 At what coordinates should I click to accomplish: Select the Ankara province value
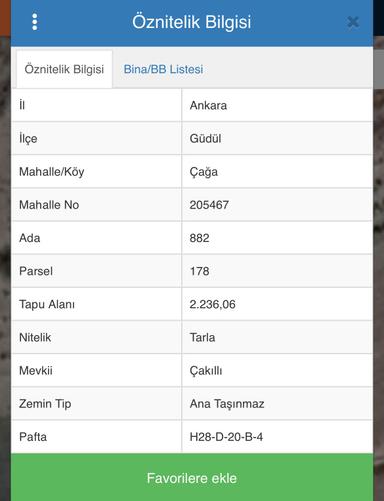[x=208, y=105]
